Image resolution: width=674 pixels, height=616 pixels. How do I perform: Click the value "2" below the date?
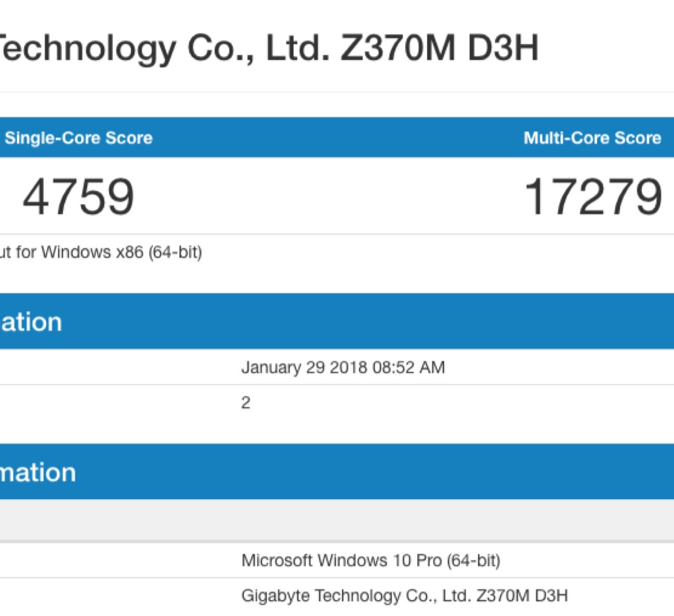[x=246, y=403]
